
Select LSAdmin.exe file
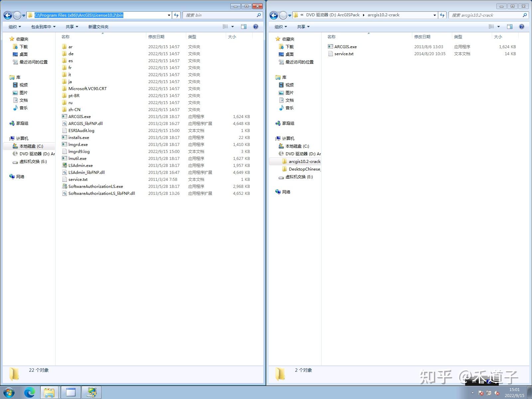pyautogui.click(x=80, y=166)
